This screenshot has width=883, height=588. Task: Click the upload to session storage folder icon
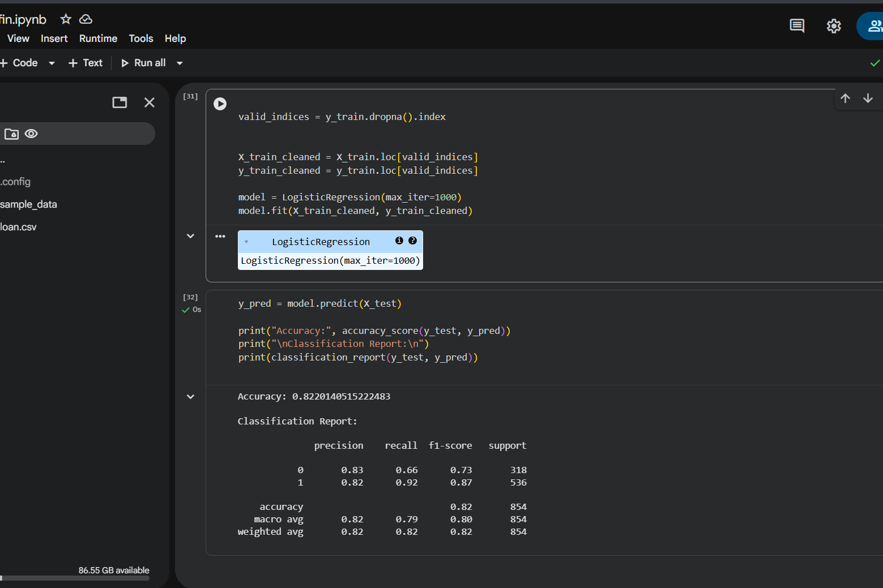point(11,134)
